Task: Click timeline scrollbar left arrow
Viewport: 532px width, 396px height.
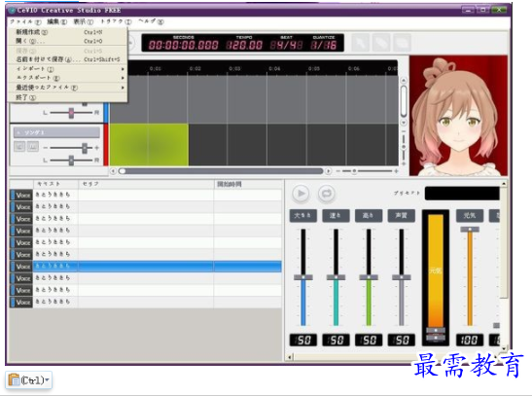Action: click(113, 171)
